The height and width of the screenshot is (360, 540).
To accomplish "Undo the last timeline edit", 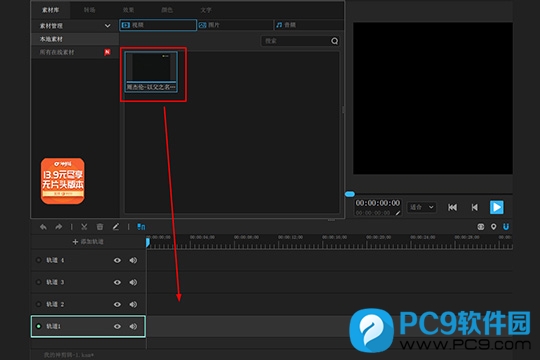I will point(43,227).
